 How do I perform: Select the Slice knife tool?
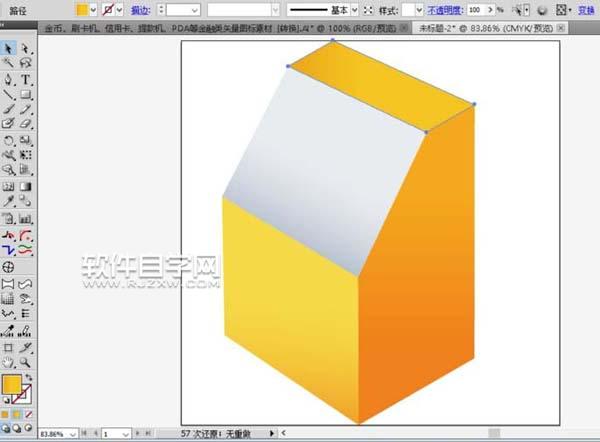click(x=26, y=348)
